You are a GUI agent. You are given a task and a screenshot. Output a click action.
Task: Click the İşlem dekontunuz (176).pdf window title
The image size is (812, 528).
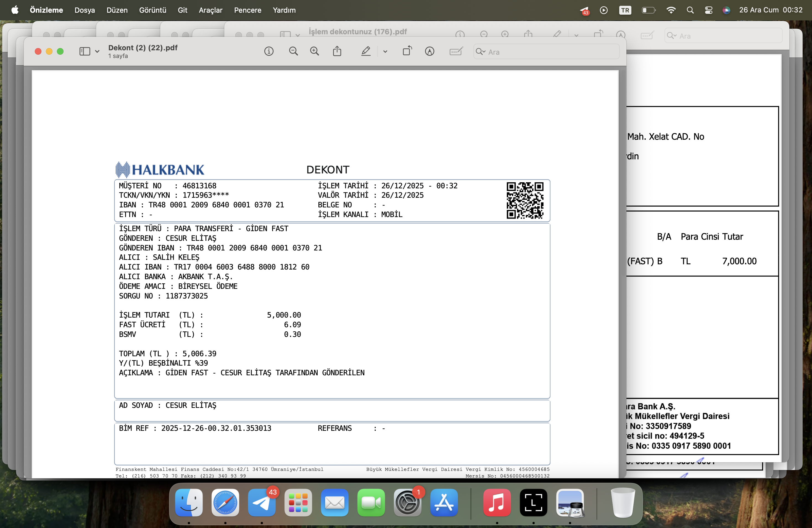358,32
